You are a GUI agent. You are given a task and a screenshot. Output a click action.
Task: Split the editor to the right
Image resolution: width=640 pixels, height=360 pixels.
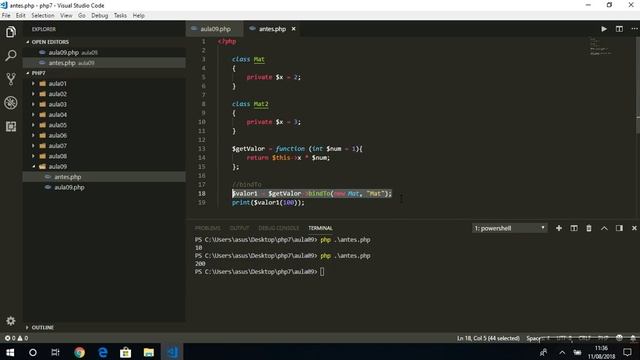(619, 29)
